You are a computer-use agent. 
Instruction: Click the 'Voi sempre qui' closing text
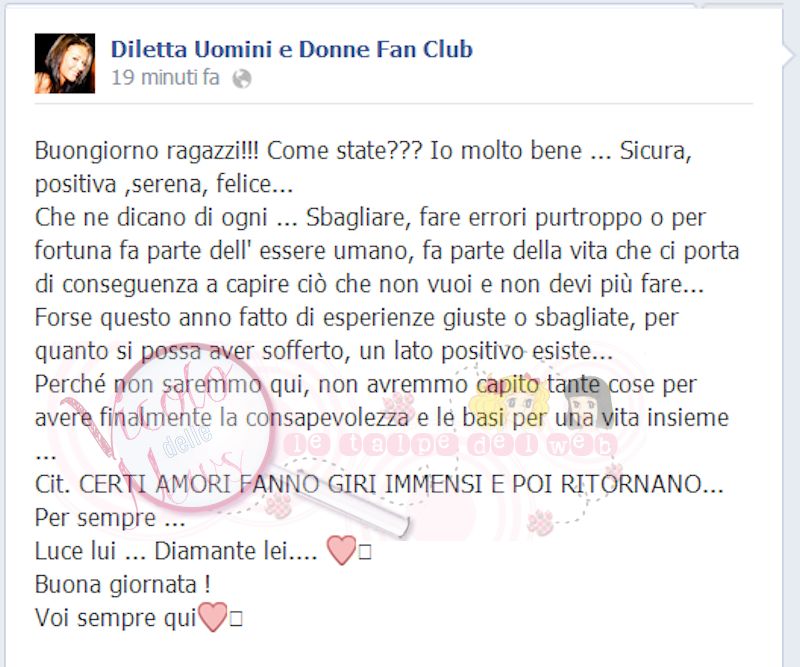click(116, 617)
